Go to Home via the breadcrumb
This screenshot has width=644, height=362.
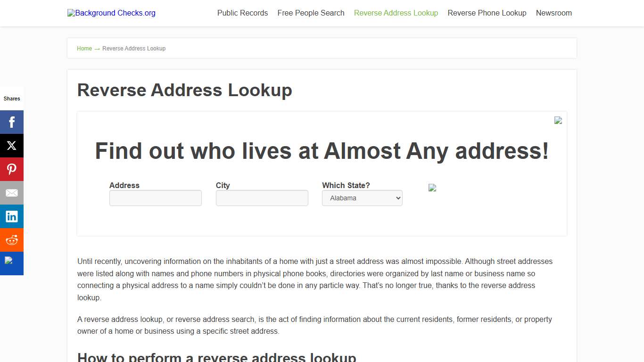(x=84, y=48)
